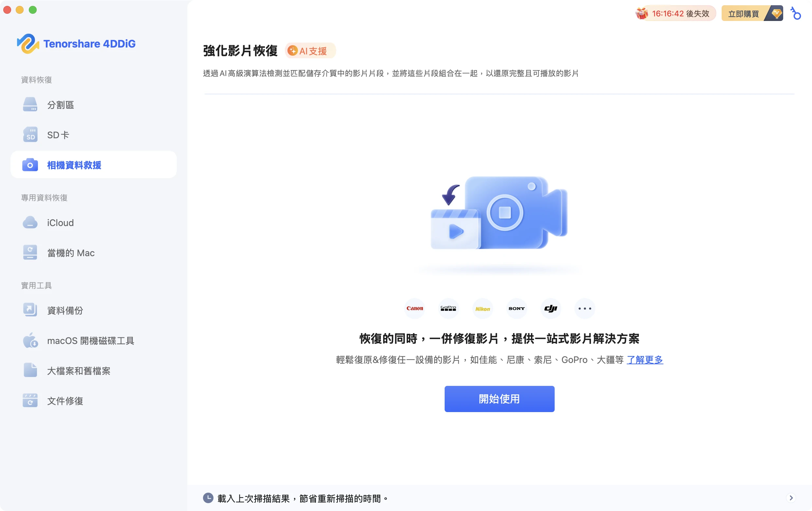Click the SD卡 card icon

pos(30,135)
